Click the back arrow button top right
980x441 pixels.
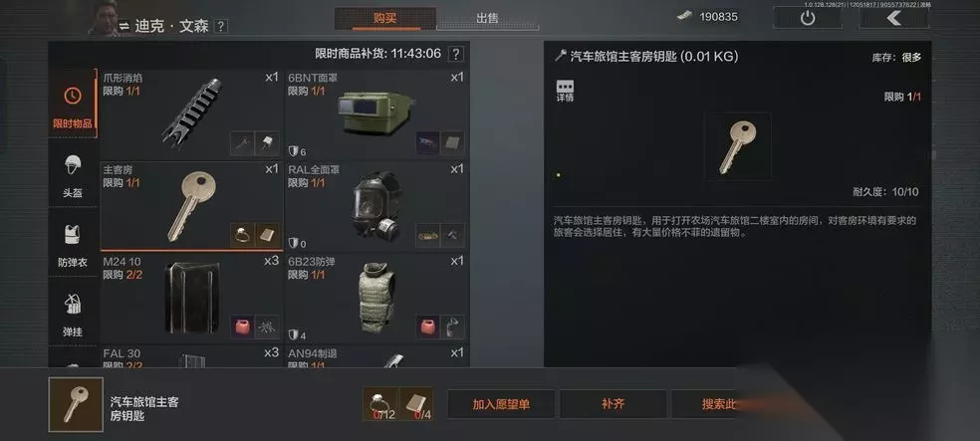pyautogui.click(x=893, y=18)
